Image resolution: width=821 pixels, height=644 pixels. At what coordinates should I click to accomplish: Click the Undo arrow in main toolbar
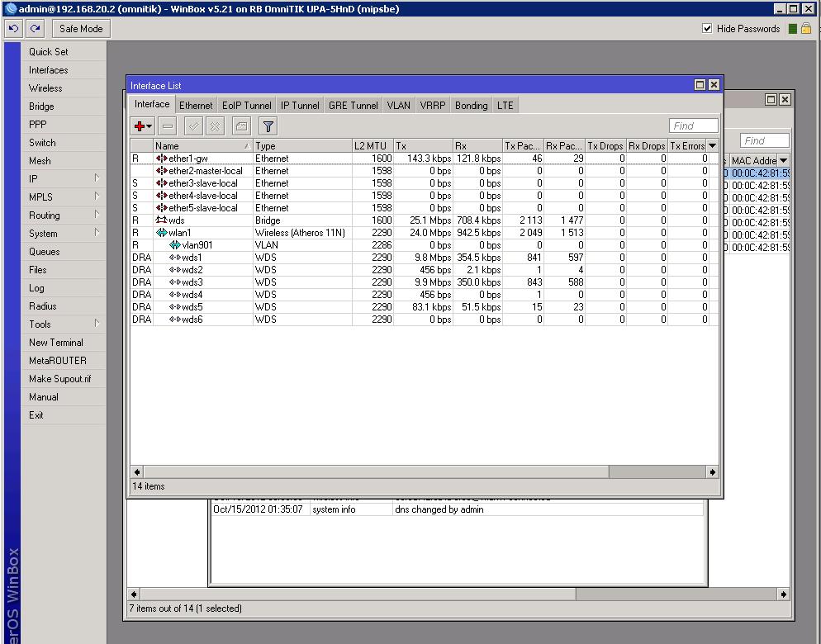(13, 29)
